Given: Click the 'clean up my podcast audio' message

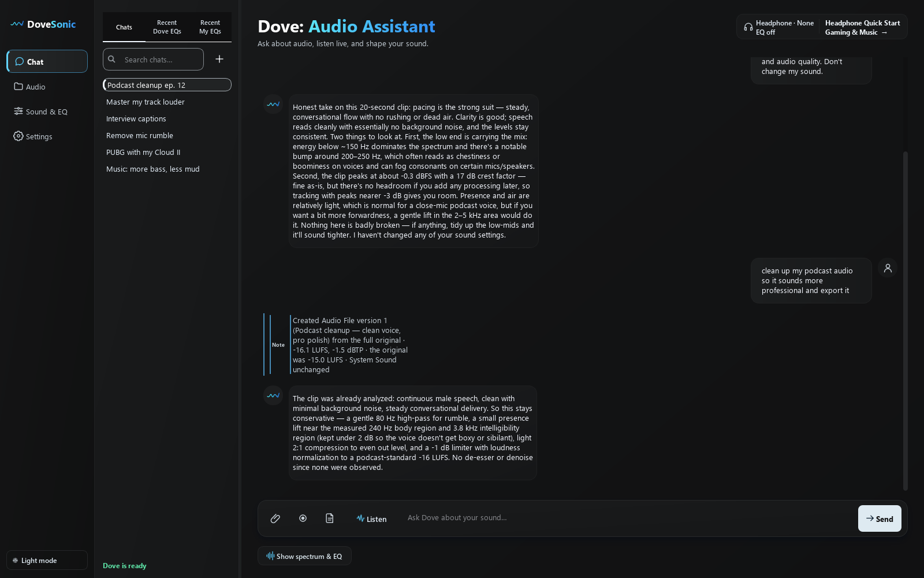Looking at the screenshot, I should (x=811, y=280).
